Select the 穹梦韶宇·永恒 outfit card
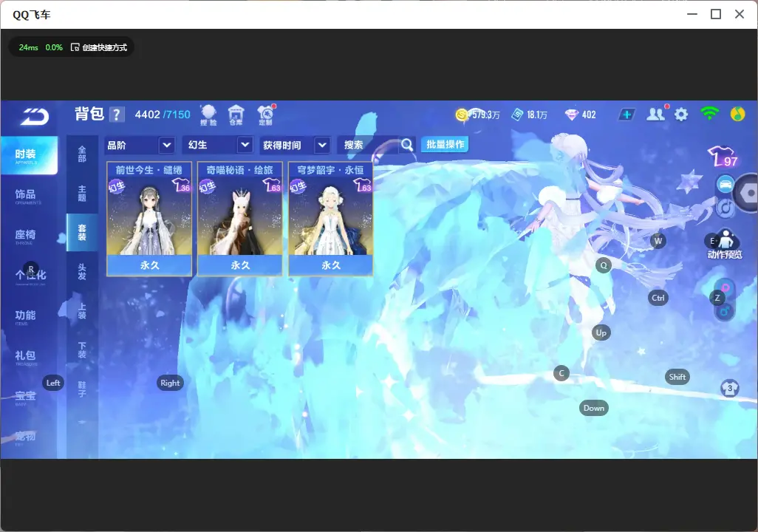 coord(331,219)
